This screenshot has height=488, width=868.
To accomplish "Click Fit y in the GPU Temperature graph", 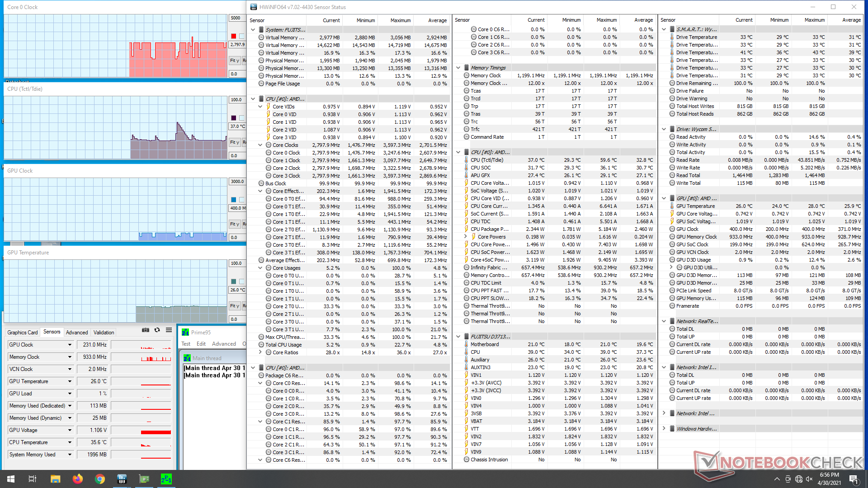I will click(x=234, y=306).
